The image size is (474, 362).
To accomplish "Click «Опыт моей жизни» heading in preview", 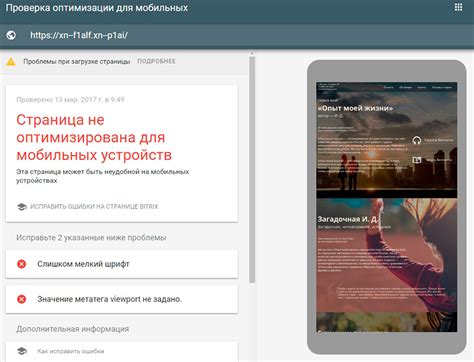I will 355,108.
